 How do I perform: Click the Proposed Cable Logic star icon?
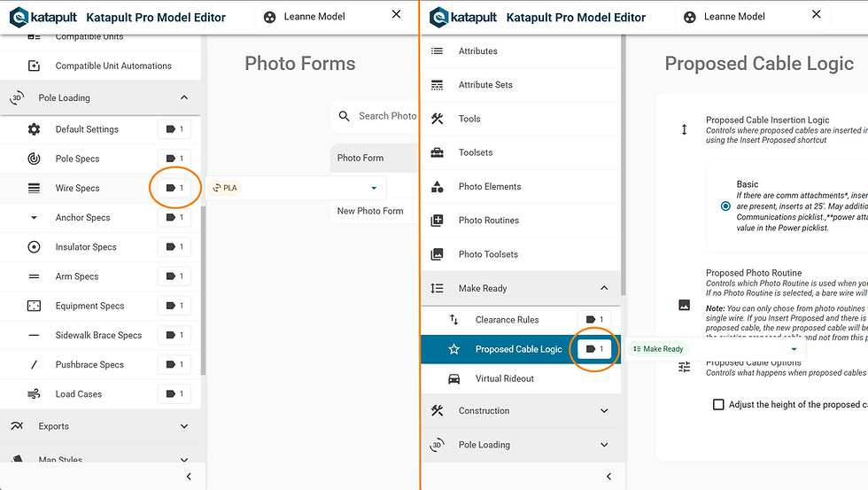click(x=453, y=349)
